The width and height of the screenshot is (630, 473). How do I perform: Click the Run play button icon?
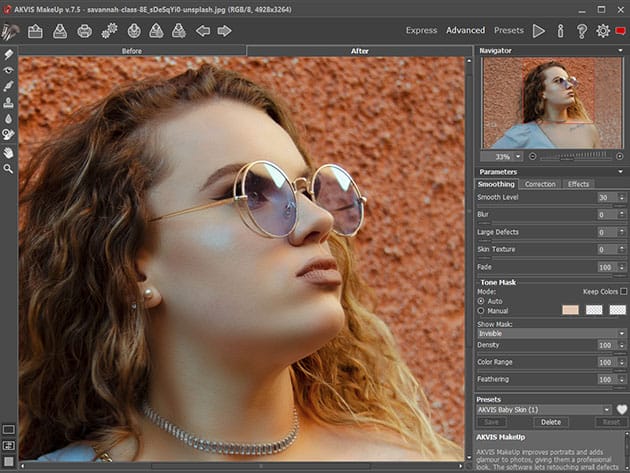pos(539,31)
